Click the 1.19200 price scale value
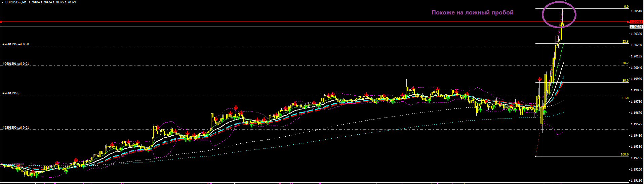644x184 pixels. pos(637,170)
